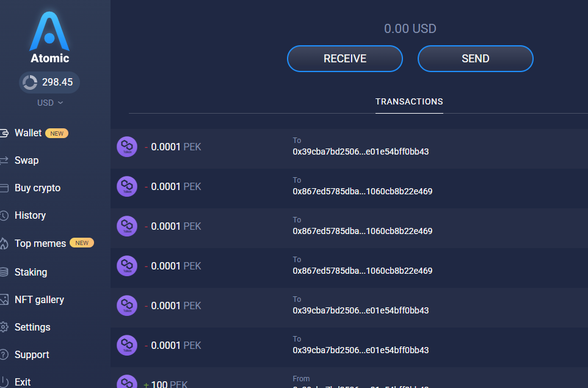Image resolution: width=588 pixels, height=388 pixels.
Task: Click the NFT gallery image icon
Action: (x=4, y=299)
